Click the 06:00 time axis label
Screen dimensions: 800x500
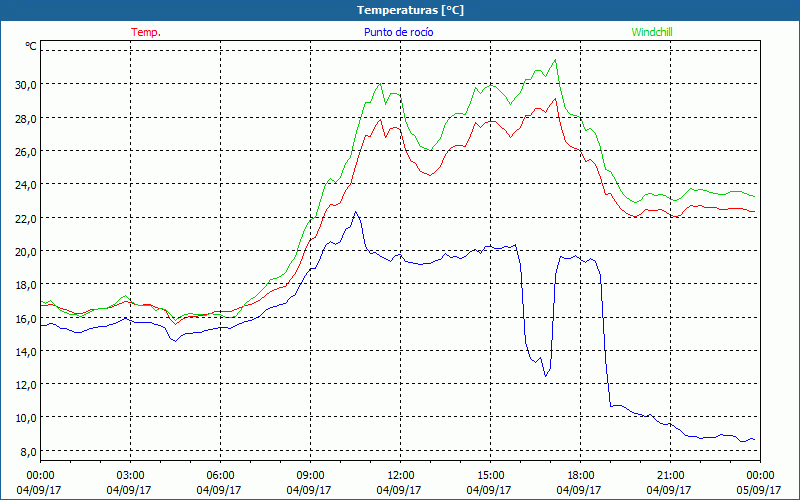click(220, 476)
